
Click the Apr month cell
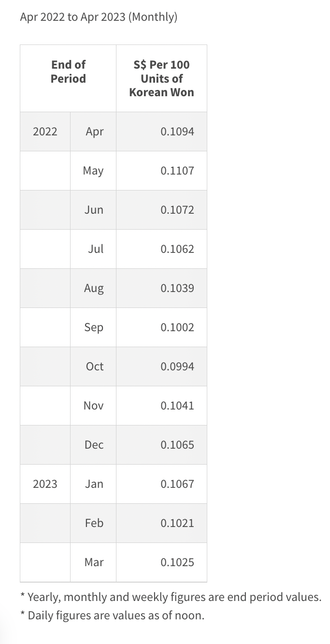[x=94, y=132]
